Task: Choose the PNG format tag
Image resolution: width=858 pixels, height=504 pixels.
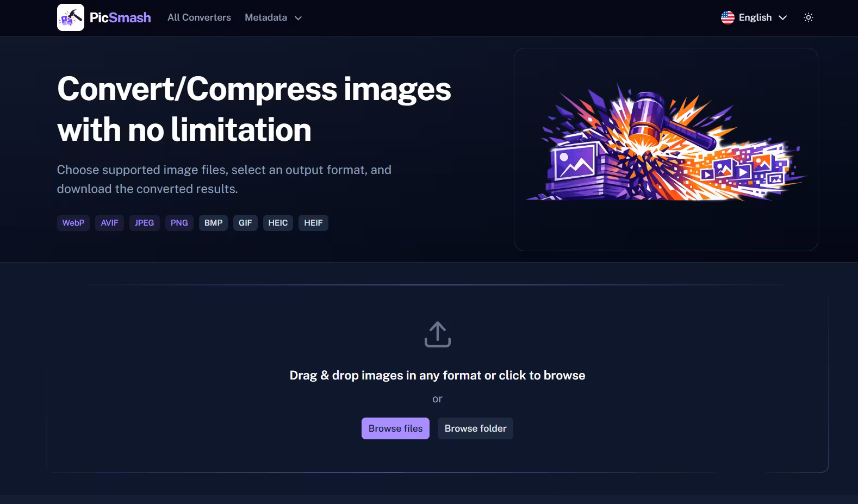Action: (x=179, y=223)
